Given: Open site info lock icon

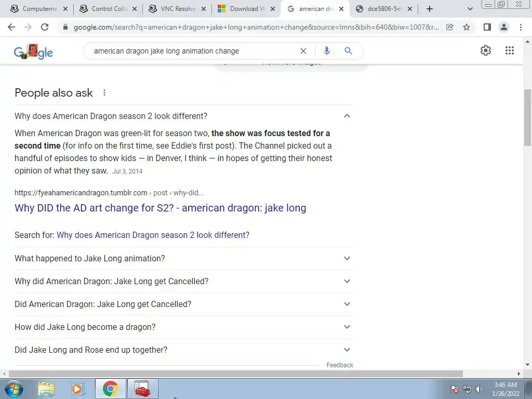Looking at the screenshot, I should [65, 27].
